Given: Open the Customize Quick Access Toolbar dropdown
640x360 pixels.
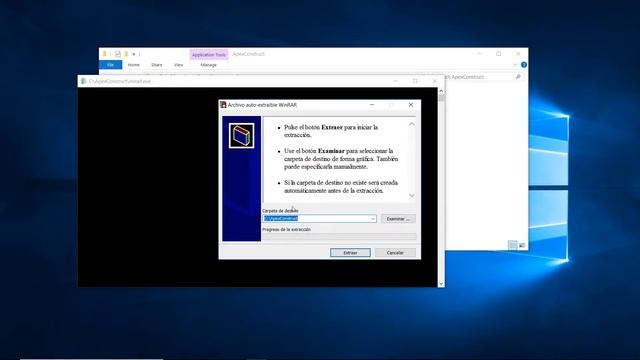Looking at the screenshot, I should [x=134, y=54].
